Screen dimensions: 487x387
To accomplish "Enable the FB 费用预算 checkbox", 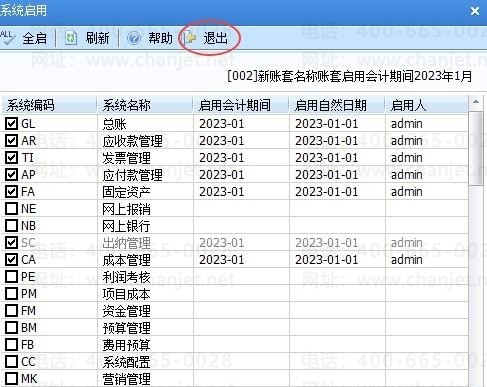I will 11,345.
